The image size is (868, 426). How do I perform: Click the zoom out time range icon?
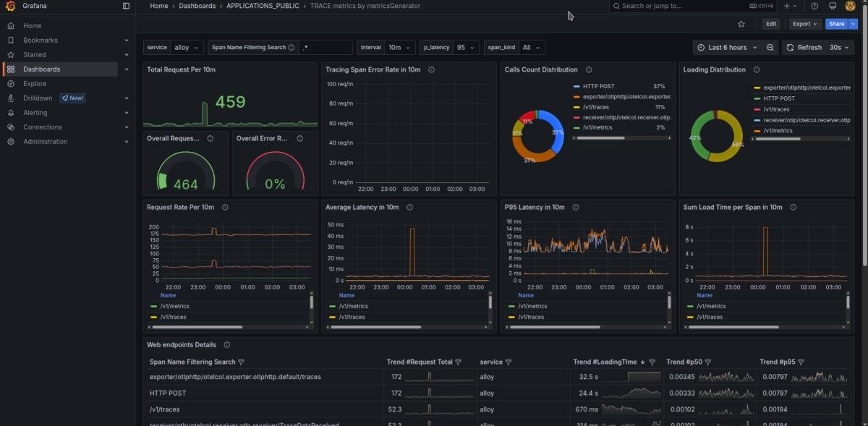pos(771,48)
